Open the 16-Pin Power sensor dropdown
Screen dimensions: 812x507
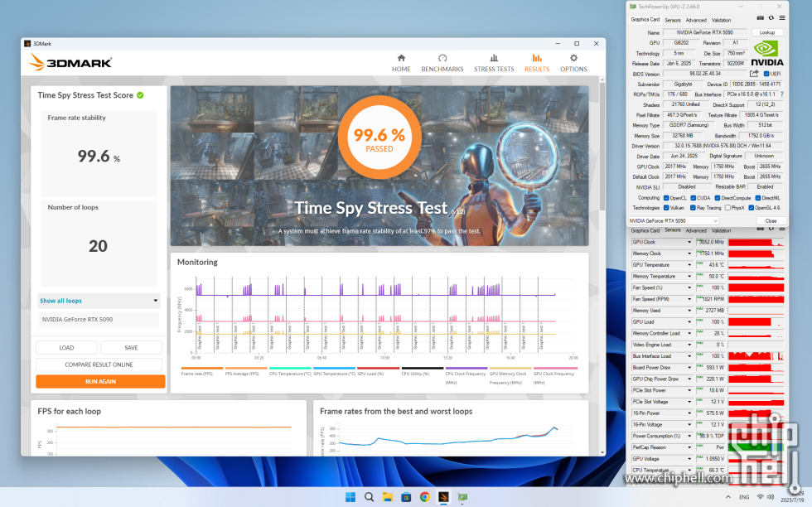[x=689, y=413]
